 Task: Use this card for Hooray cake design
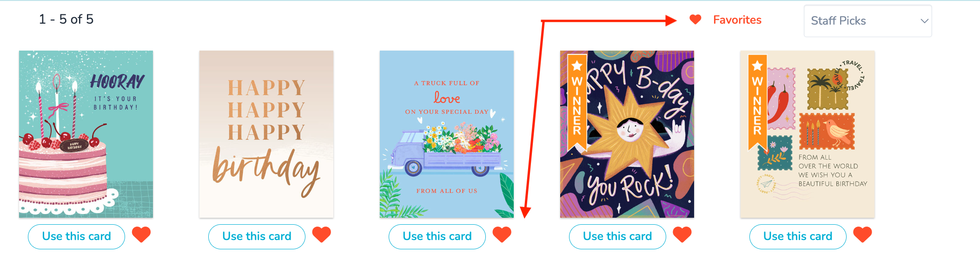click(77, 237)
